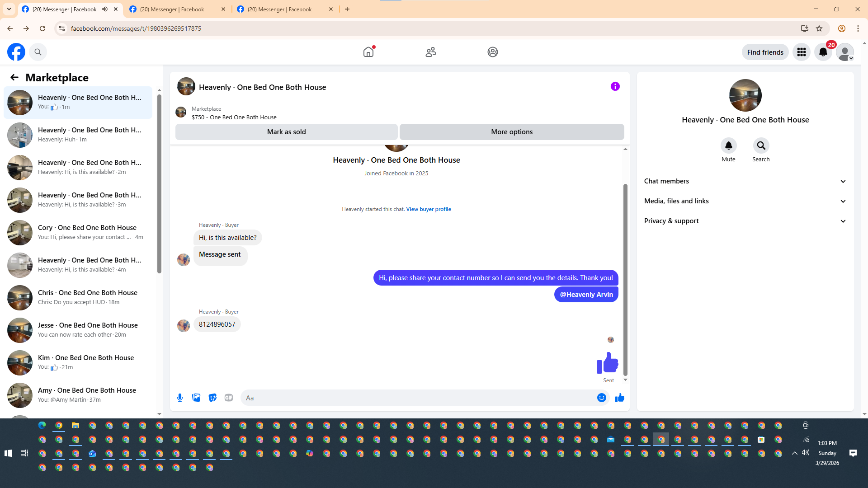This screenshot has width=868, height=488.
Task: Attach a photo with the image icon
Action: pyautogui.click(x=196, y=398)
